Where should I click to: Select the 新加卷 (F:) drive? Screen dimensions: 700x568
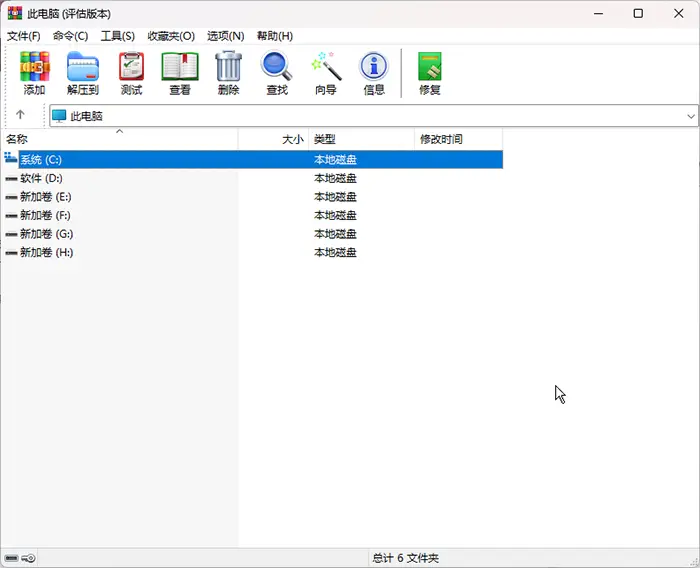[45, 216]
